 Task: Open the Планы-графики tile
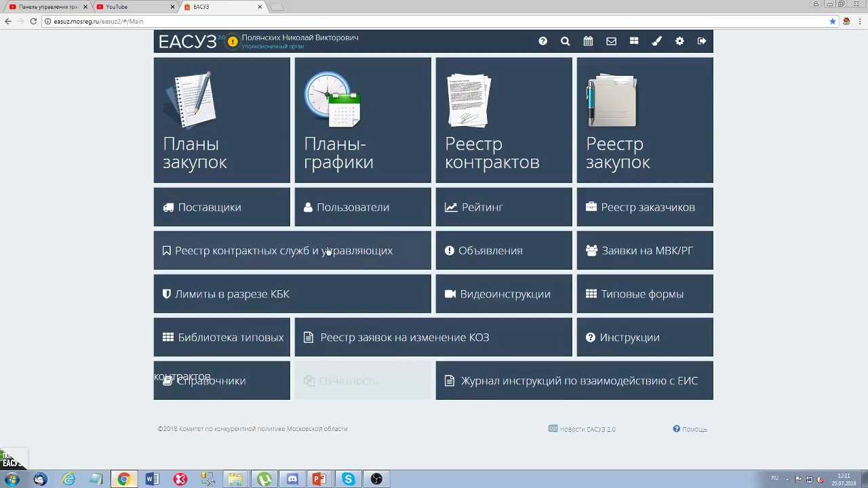(363, 120)
